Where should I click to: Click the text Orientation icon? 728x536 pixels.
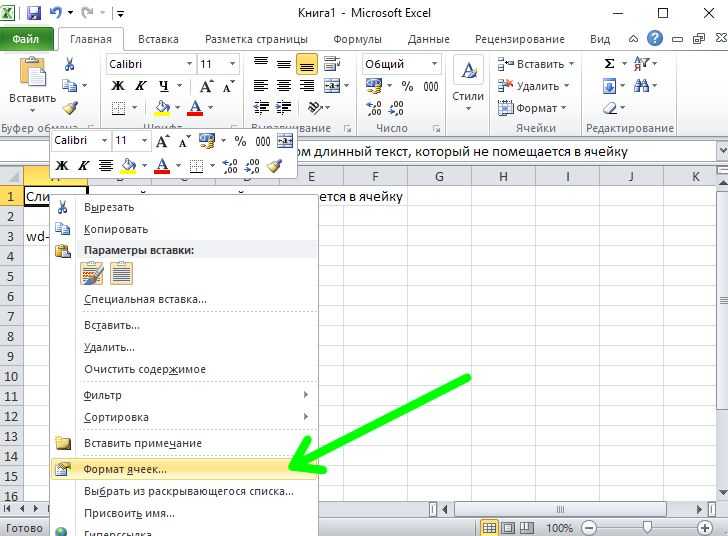[x=315, y=108]
